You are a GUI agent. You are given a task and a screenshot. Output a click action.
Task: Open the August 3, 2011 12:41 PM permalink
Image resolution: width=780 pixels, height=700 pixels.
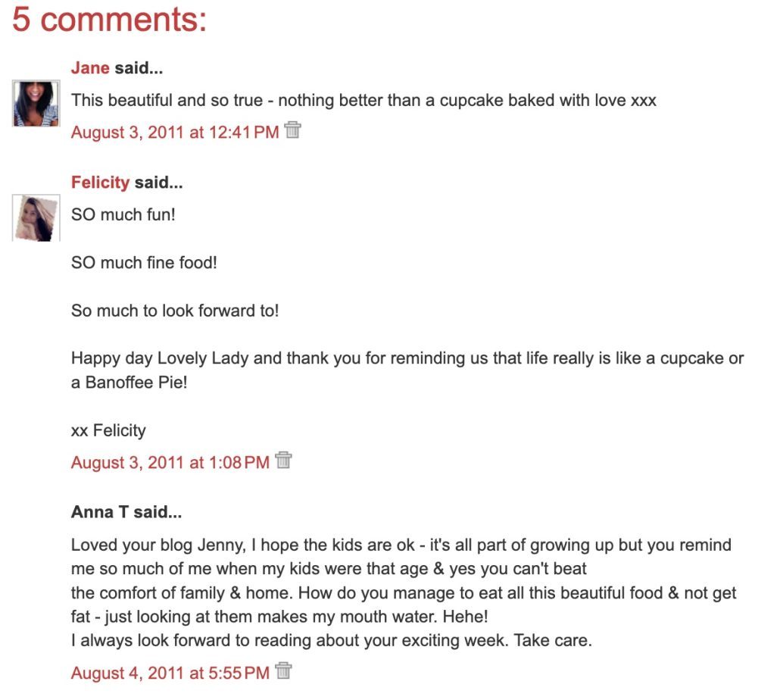click(175, 133)
